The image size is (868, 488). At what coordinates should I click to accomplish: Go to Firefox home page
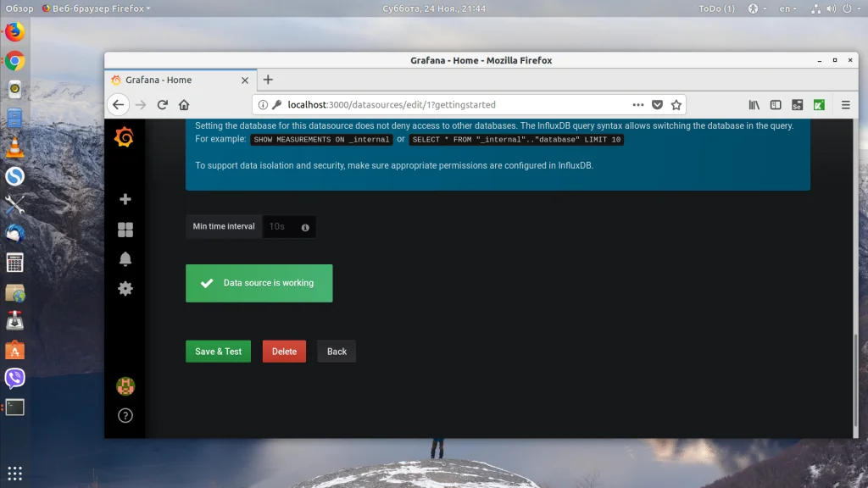pos(184,104)
